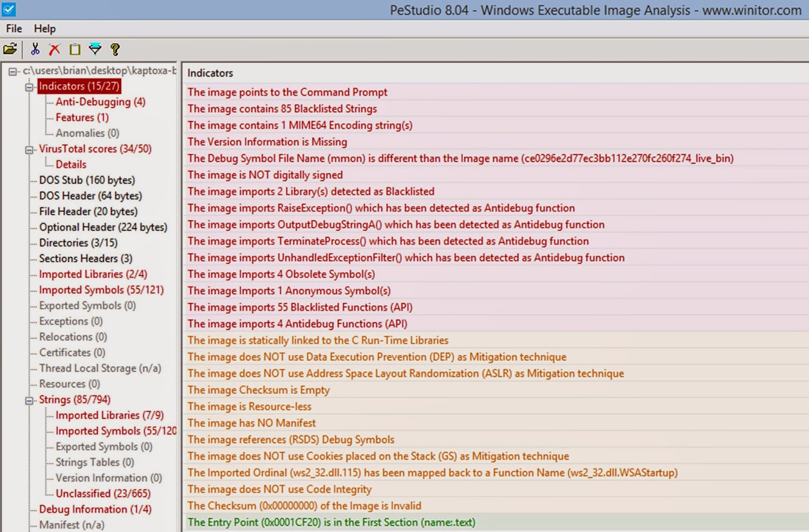Click the question mark help icon
The image size is (809, 532).
[114, 49]
